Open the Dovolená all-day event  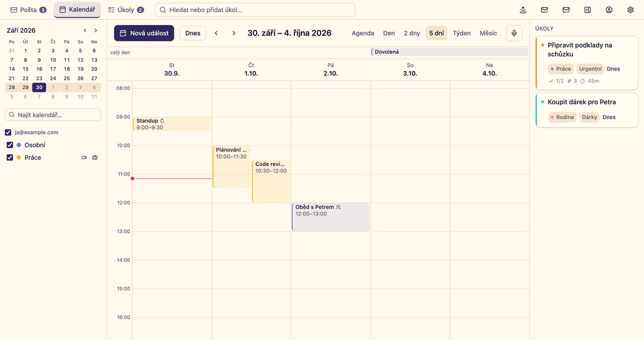tap(450, 52)
